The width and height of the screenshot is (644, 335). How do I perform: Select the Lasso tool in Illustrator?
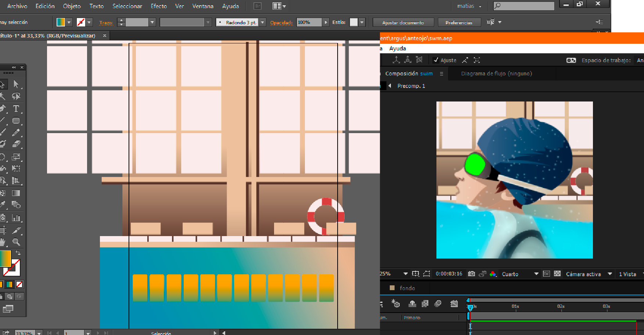(x=16, y=96)
